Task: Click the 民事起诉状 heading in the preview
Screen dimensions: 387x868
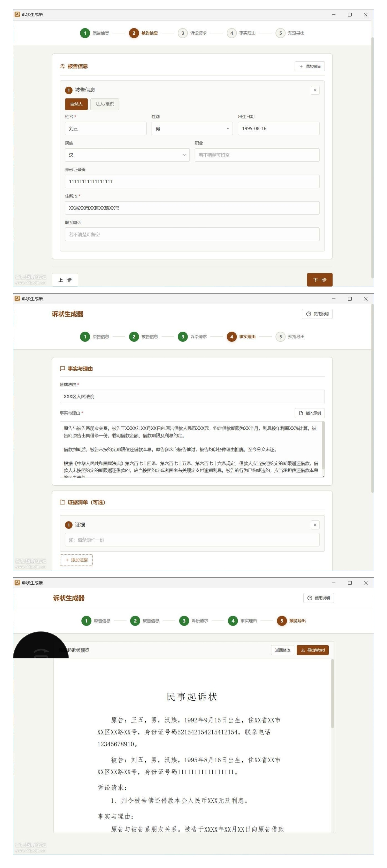Action: [x=192, y=697]
